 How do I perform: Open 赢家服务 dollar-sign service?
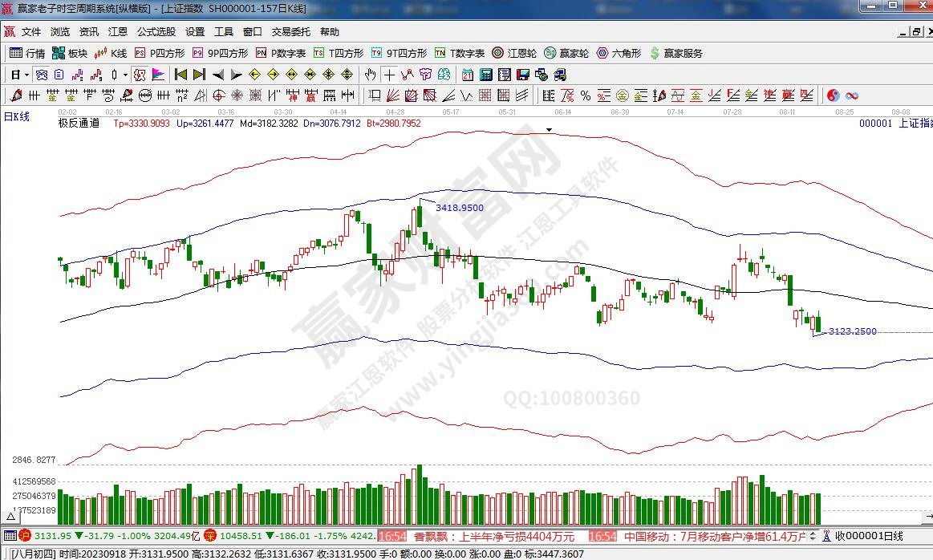[676, 54]
